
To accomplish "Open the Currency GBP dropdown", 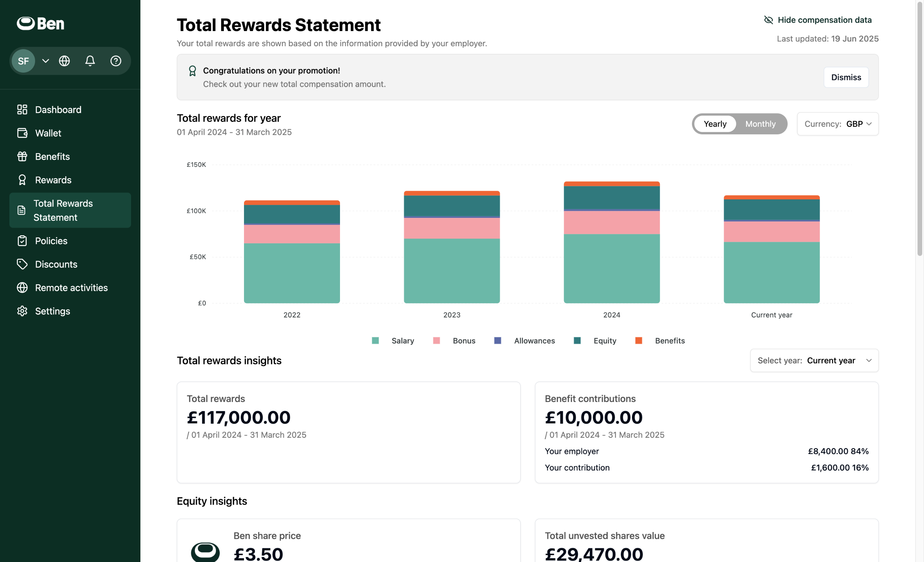I will [x=837, y=124].
